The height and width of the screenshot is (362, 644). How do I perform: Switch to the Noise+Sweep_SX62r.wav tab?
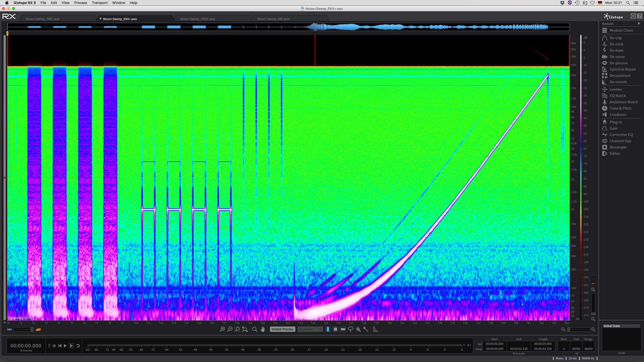(x=197, y=19)
